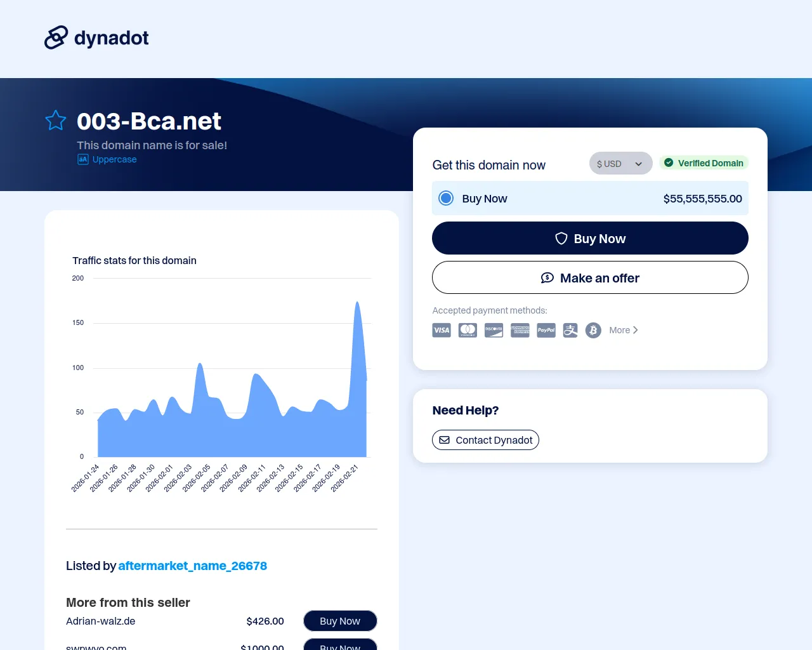This screenshot has height=650, width=812.
Task: Click the $55,555,555.00 price
Action: (702, 199)
